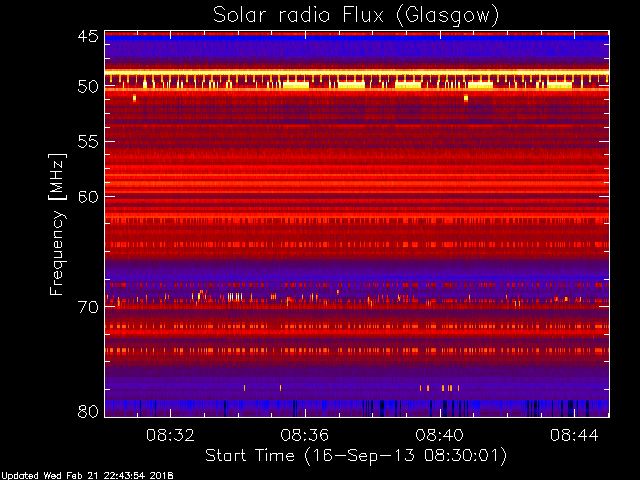Click the '08:36' time tick label

[305, 435]
